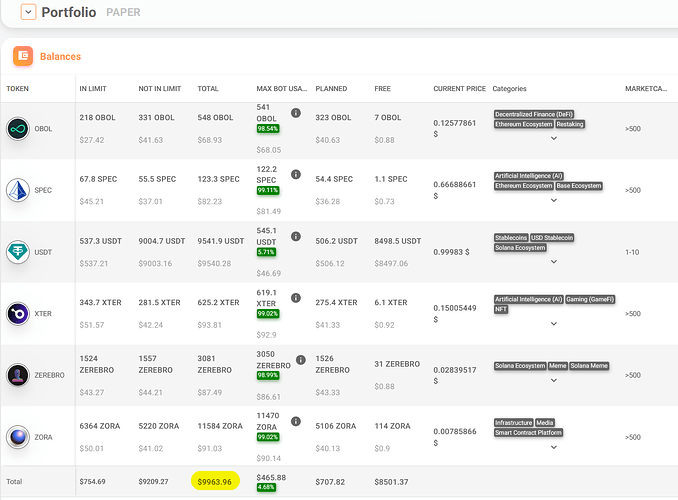The width and height of the screenshot is (678, 500).
Task: Click the Restaking category tag
Action: pos(570,124)
